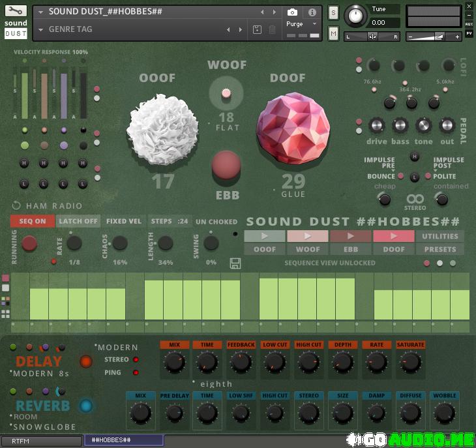Click the red RUNNING indicator button
The height and width of the screenshot is (448, 476).
(29, 243)
